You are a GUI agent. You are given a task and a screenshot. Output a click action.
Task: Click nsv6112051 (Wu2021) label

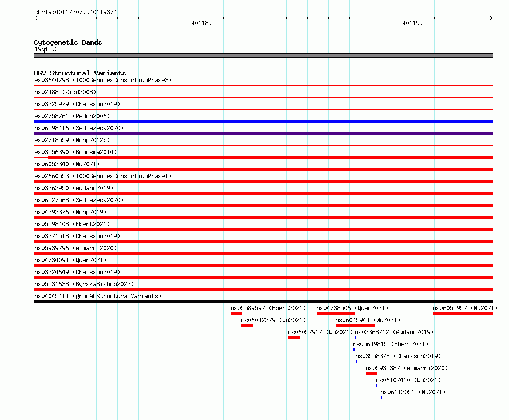[x=413, y=392]
